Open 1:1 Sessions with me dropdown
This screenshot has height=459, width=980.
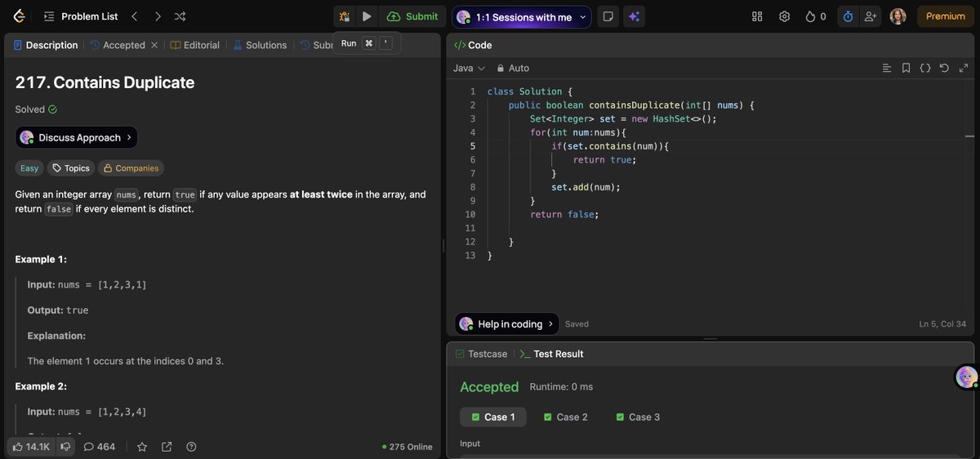[521, 16]
